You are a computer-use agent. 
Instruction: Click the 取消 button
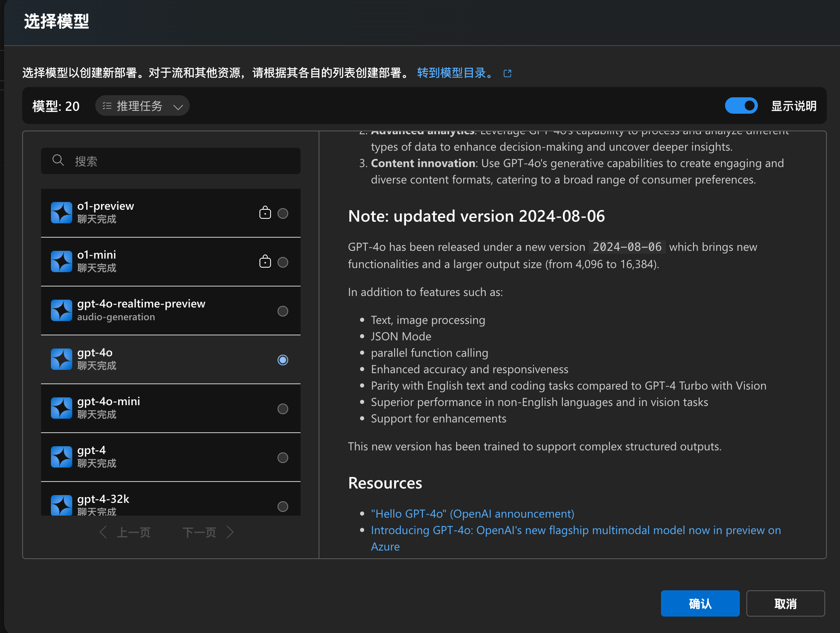point(786,603)
